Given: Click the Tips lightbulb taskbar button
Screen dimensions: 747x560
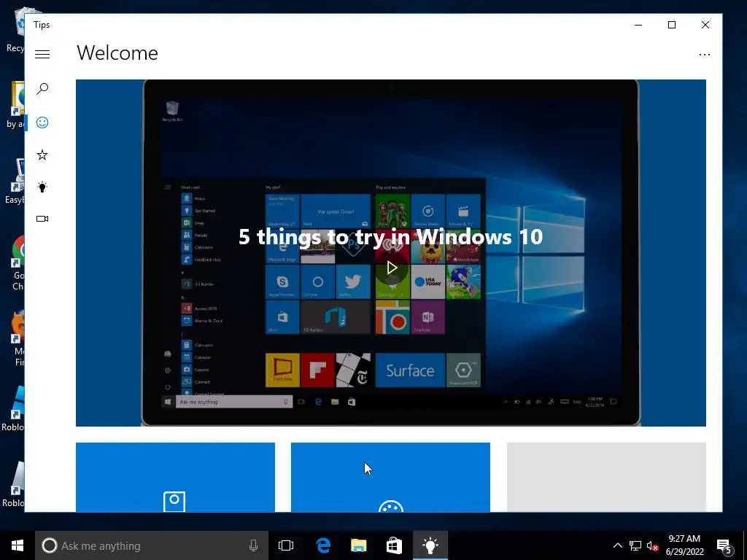Looking at the screenshot, I should [430, 545].
